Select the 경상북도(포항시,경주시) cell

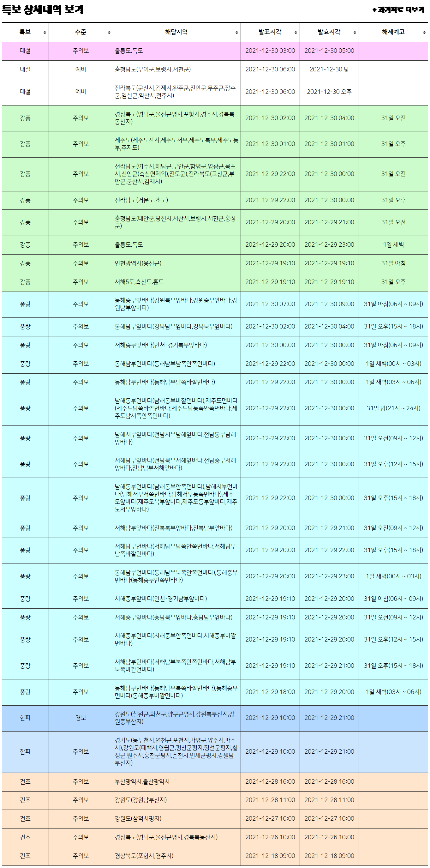tap(177, 856)
